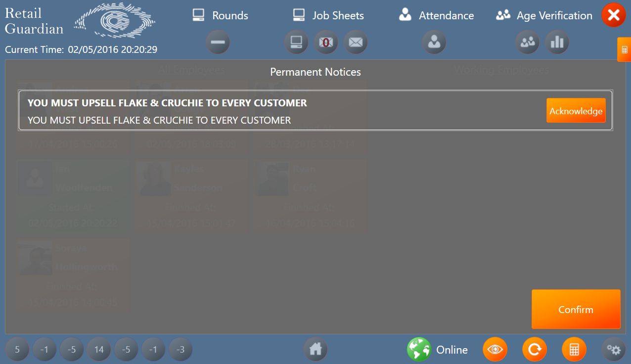Image resolution: width=631 pixels, height=364 pixels.
Task: Click the green globe Online status icon
Action: (419, 350)
